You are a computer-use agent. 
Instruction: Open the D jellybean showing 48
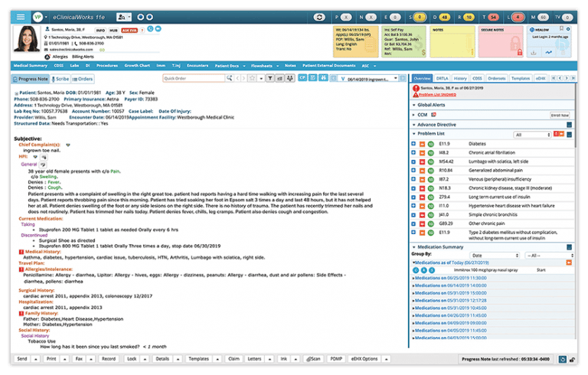[x=445, y=18]
